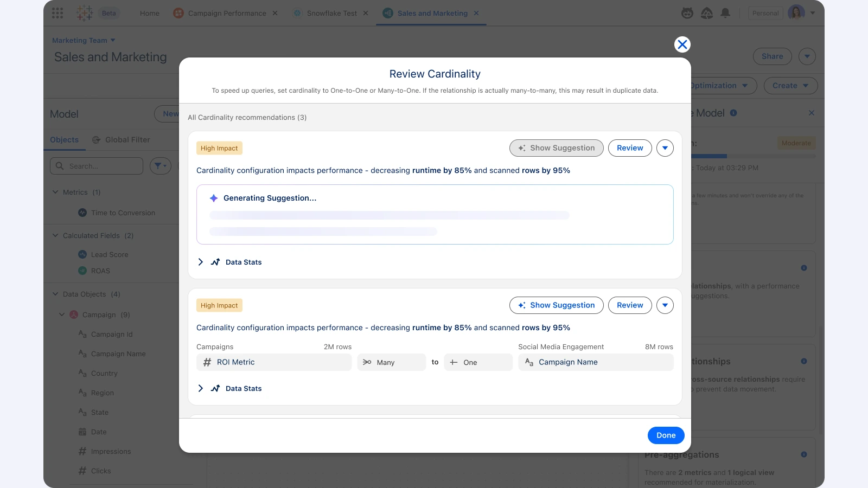Open the Create dropdown button

point(790,86)
